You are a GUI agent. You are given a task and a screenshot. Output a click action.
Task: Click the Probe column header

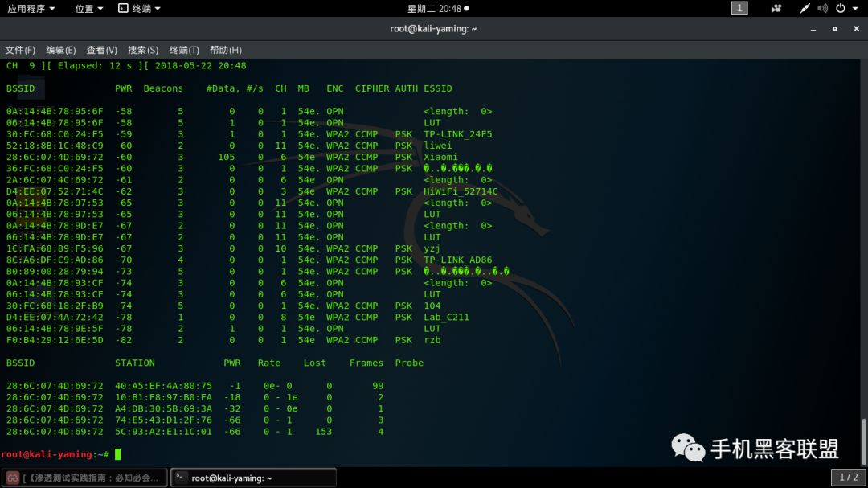pyautogui.click(x=409, y=363)
